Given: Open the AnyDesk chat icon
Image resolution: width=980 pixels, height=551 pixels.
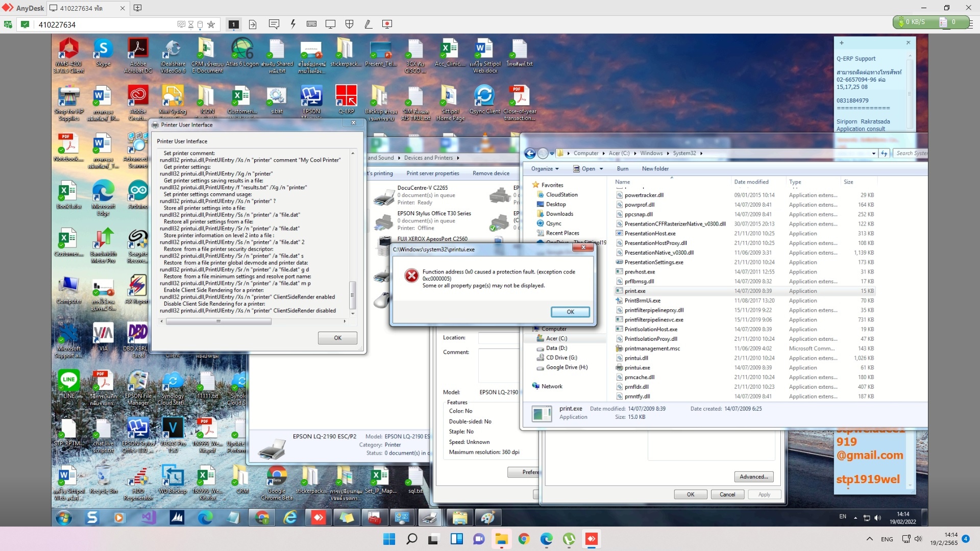Looking at the screenshot, I should point(274,24).
